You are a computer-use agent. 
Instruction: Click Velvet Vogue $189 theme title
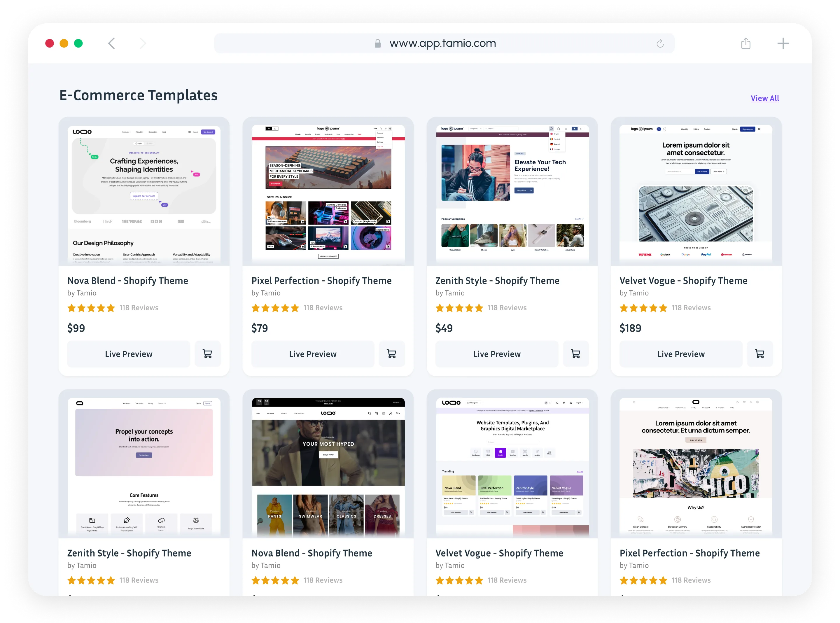[x=683, y=281]
